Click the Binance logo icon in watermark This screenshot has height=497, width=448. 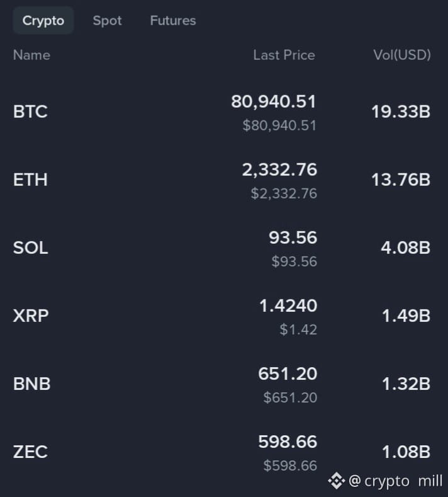click(x=336, y=481)
